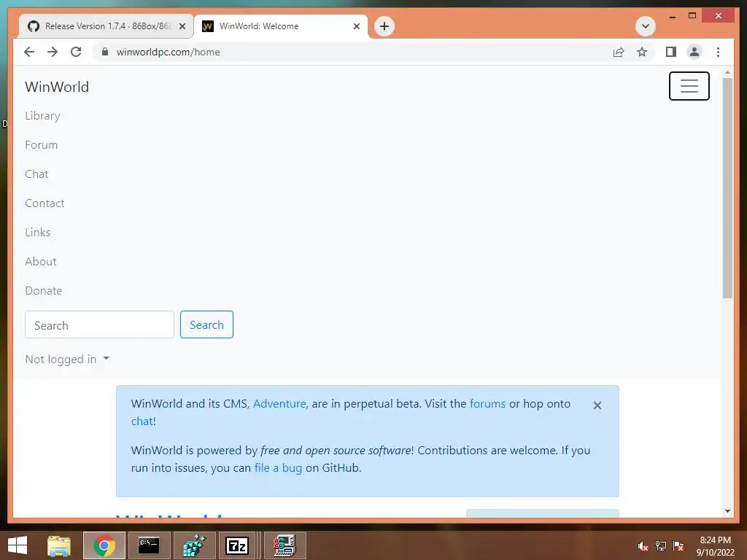747x560 pixels.
Task: Open the cube app taskbar icon
Action: pos(194,545)
